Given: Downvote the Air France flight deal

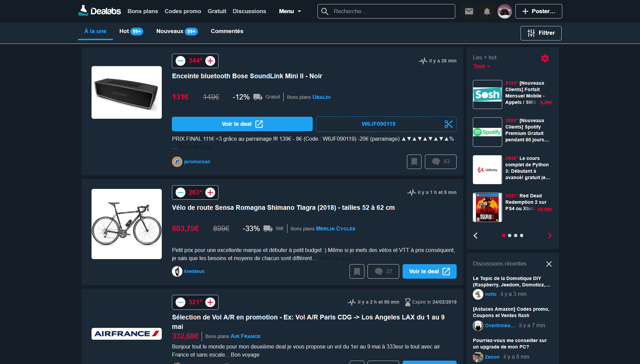Looking at the screenshot, I should (x=181, y=302).
